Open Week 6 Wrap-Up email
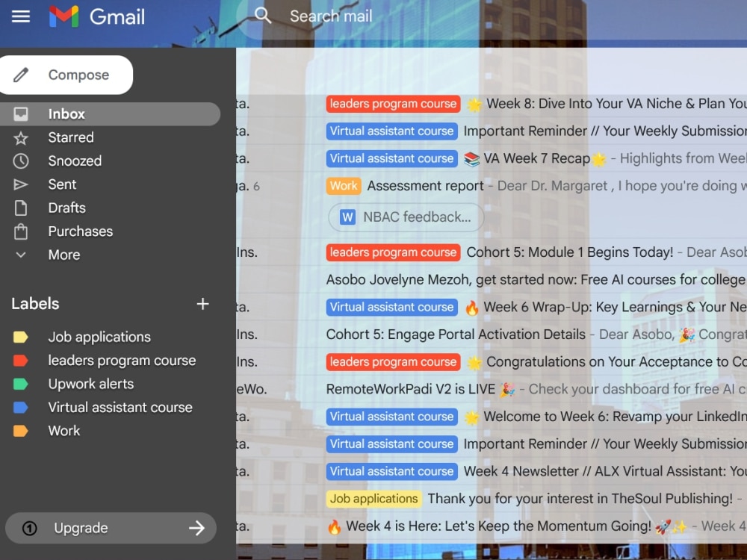Image resolution: width=747 pixels, height=560 pixels. tap(492, 307)
